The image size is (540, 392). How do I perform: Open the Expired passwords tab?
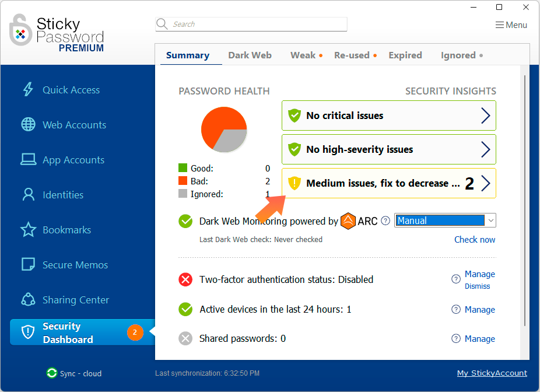tap(405, 55)
